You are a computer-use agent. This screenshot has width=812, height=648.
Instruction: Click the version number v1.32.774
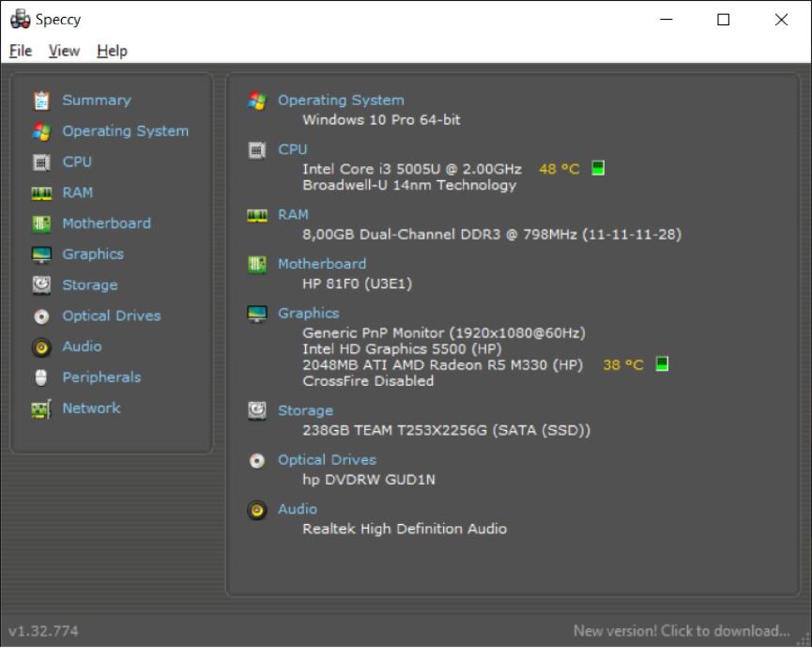click(43, 631)
